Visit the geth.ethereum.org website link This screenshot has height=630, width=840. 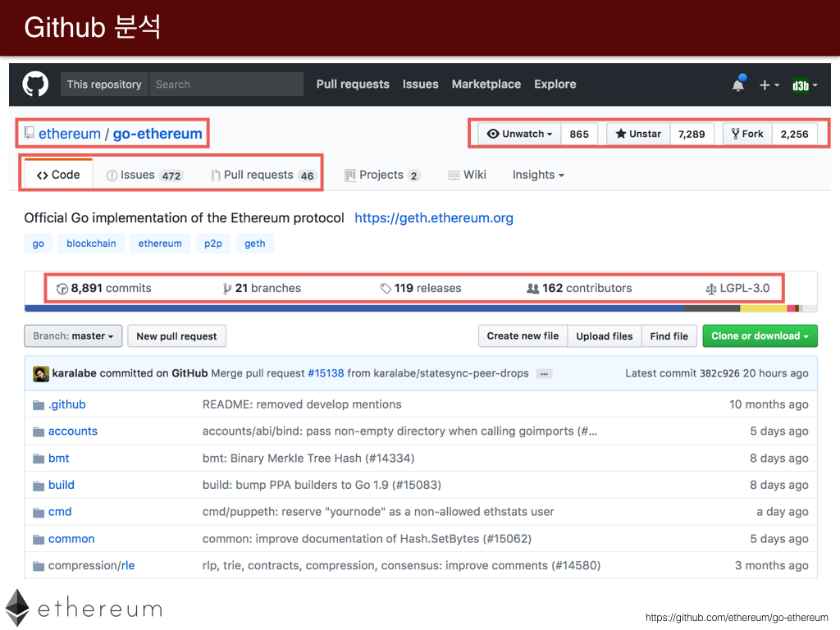point(434,218)
